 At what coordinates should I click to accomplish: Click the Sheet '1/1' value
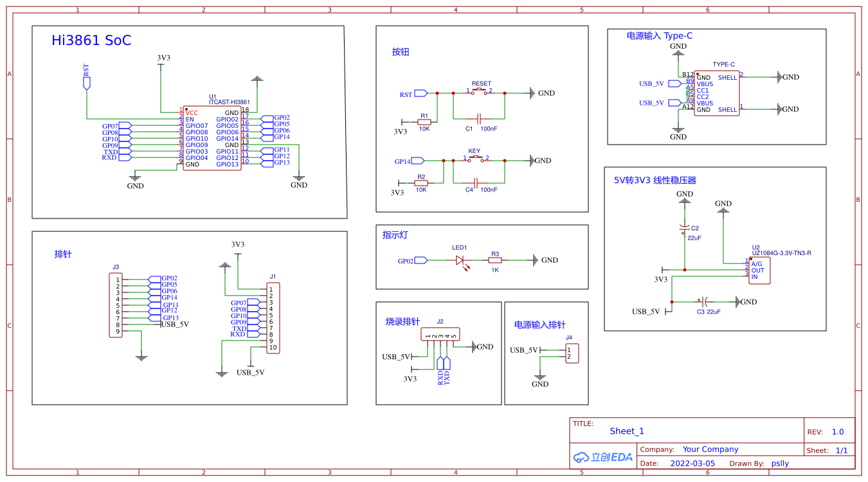[842, 451]
